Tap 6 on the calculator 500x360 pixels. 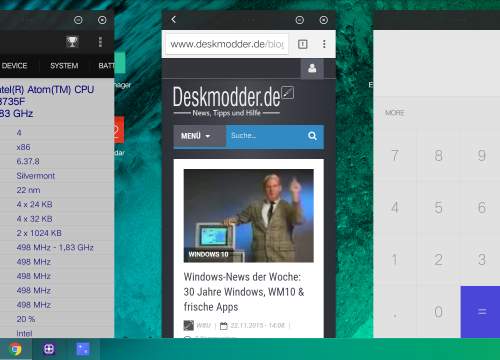481,208
